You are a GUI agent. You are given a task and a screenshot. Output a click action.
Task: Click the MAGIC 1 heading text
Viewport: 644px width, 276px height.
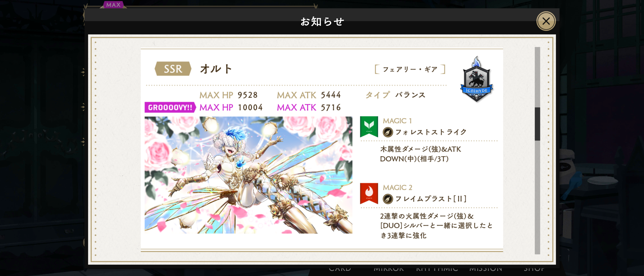coord(397,121)
